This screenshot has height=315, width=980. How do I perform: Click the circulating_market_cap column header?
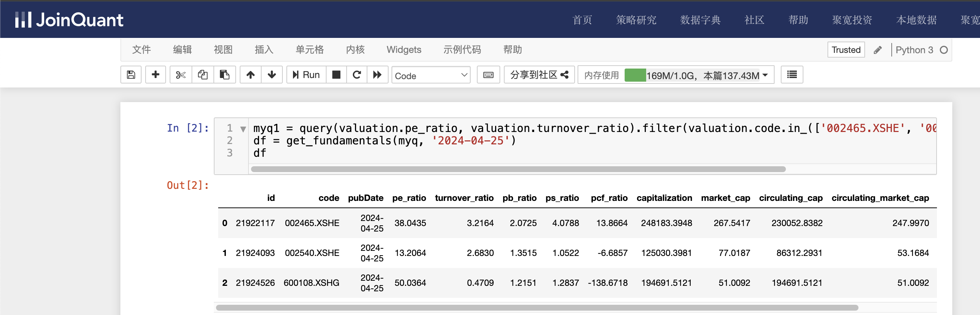pos(880,198)
